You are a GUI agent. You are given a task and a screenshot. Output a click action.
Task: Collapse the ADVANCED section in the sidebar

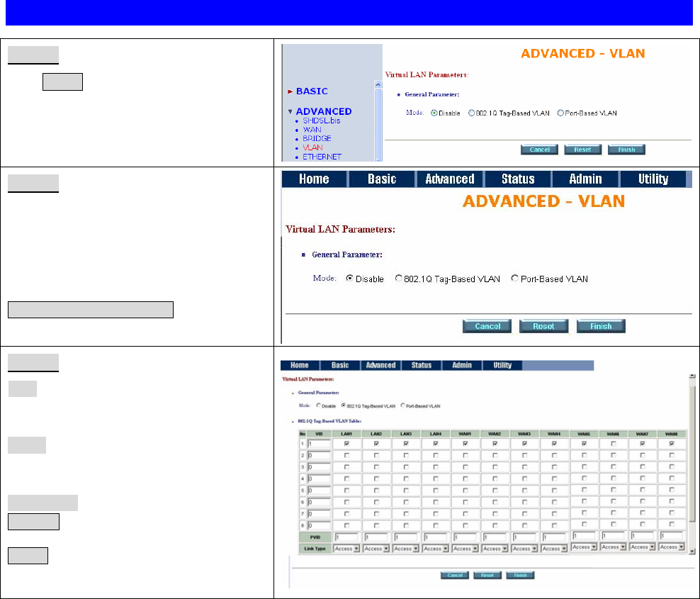coord(320,111)
